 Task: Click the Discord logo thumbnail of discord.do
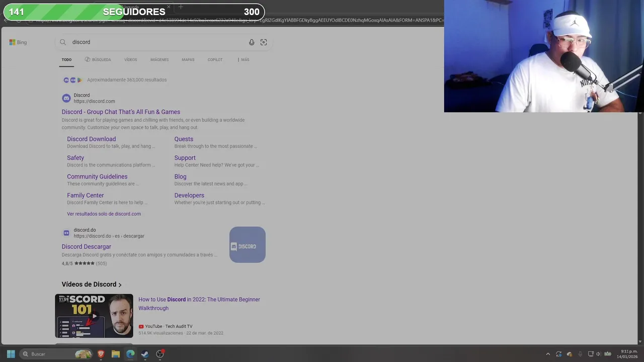[x=248, y=245]
